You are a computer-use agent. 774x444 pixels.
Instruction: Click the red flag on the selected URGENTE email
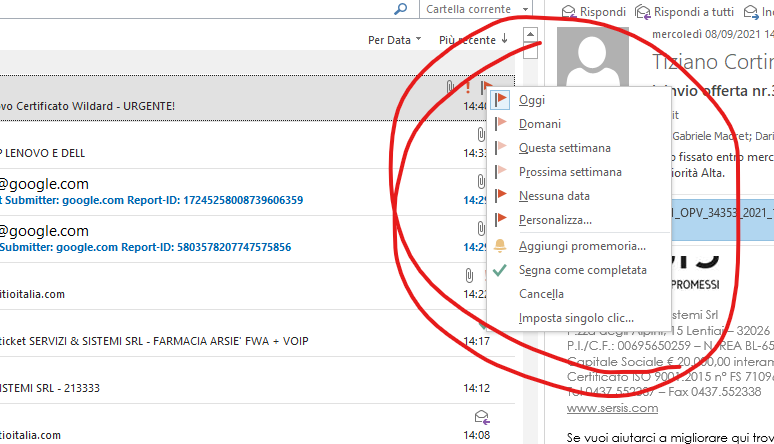[486, 88]
